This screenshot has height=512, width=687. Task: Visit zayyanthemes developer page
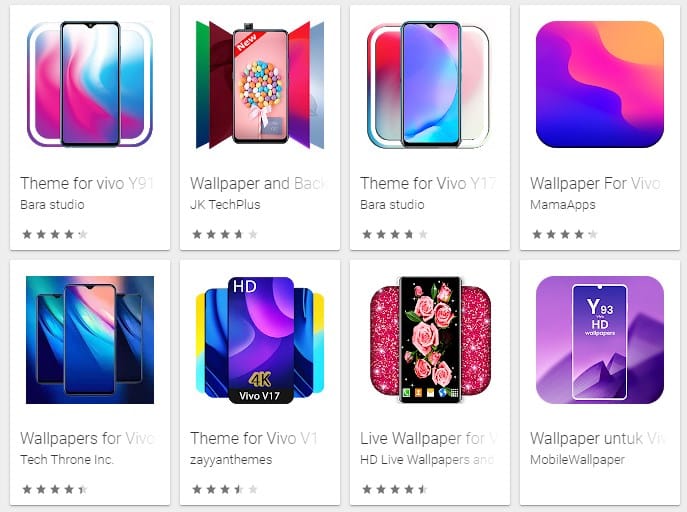[x=231, y=459]
